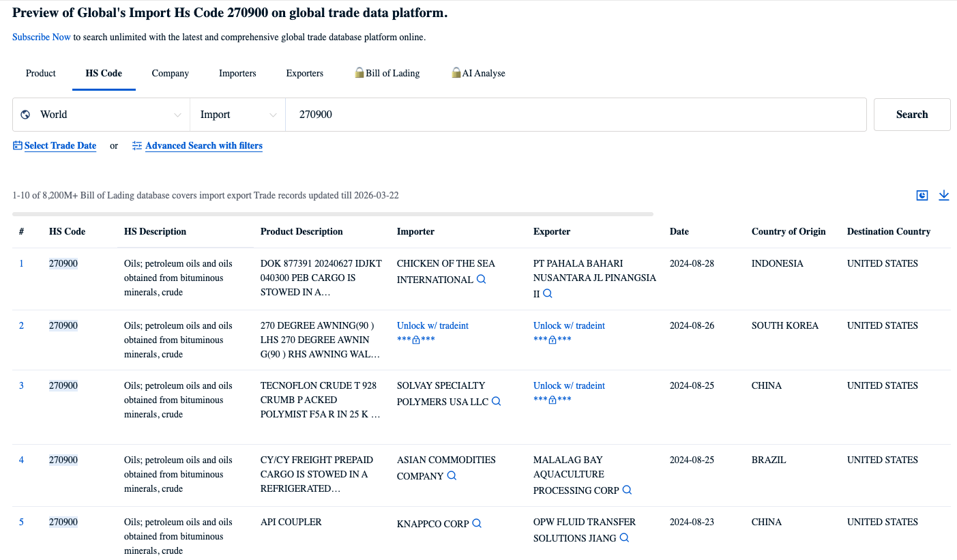This screenshot has height=560, width=957.
Task: Open record number 1 link
Action: coord(21,263)
